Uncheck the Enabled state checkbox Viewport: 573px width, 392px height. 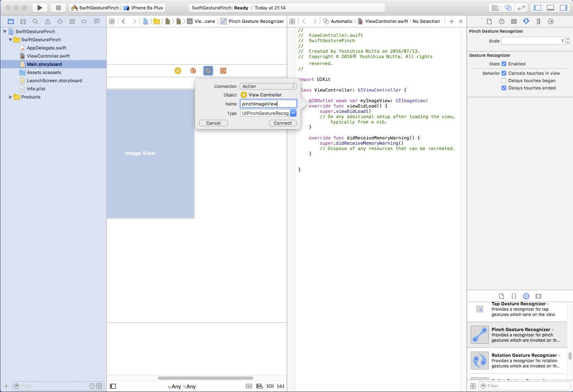tap(504, 64)
